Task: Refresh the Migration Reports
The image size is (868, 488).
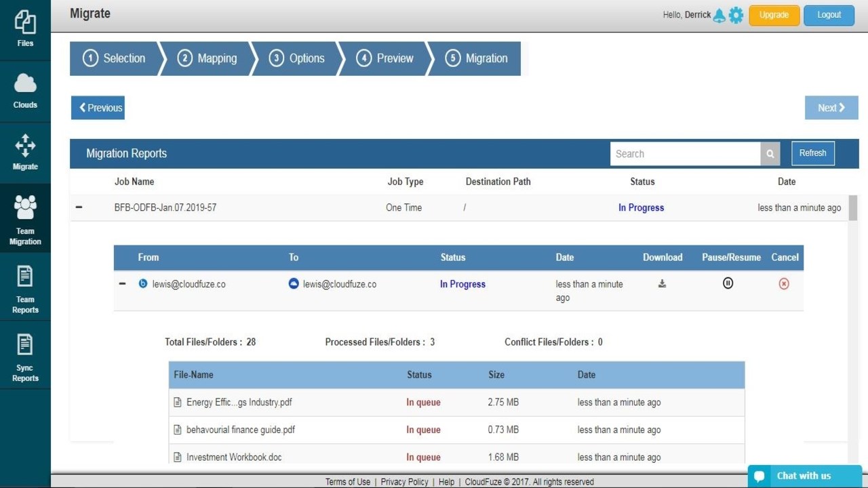Action: (812, 153)
